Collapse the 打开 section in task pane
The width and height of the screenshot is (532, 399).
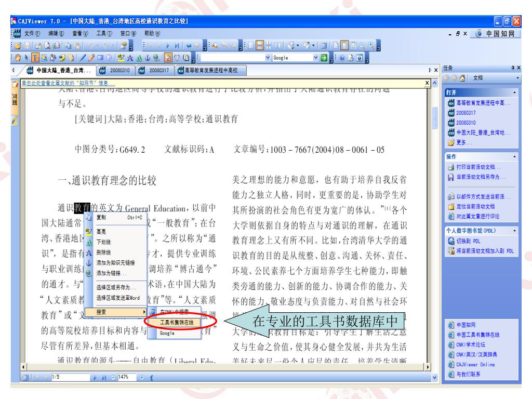click(515, 92)
